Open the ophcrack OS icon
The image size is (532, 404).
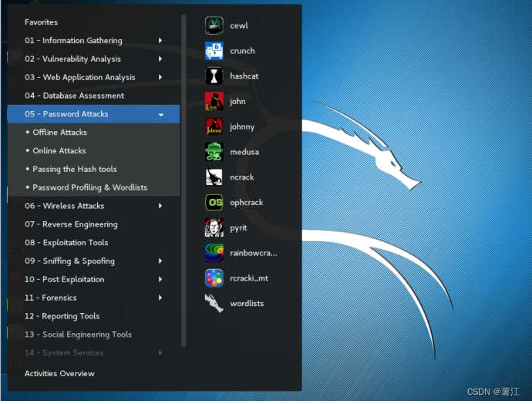[214, 203]
